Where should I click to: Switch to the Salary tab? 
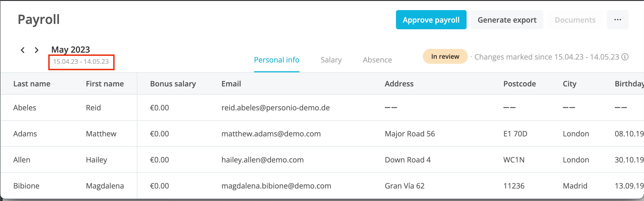click(331, 60)
